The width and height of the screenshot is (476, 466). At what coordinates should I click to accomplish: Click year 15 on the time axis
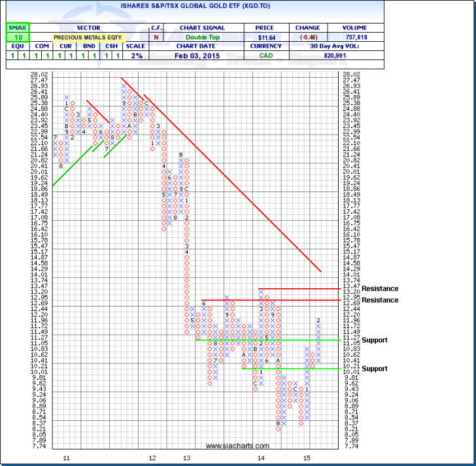307,459
